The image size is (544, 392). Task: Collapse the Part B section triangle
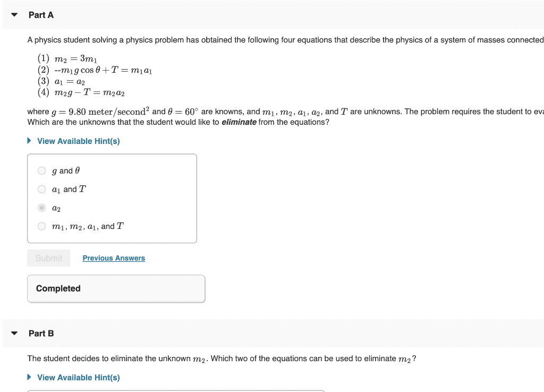[x=14, y=333]
